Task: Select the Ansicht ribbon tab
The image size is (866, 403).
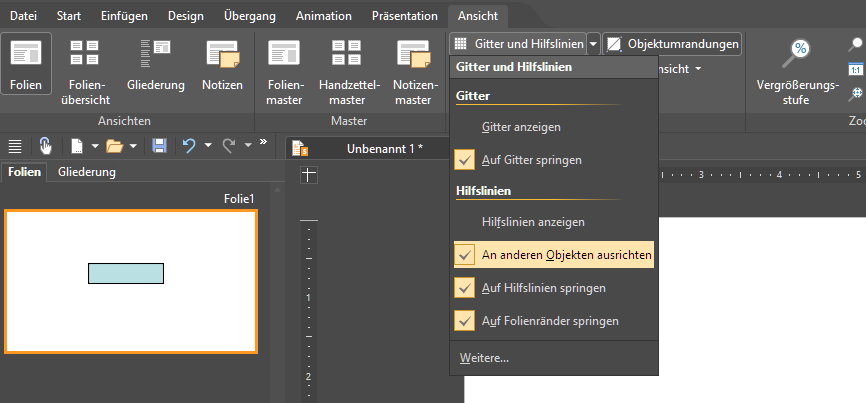Action: click(x=478, y=16)
